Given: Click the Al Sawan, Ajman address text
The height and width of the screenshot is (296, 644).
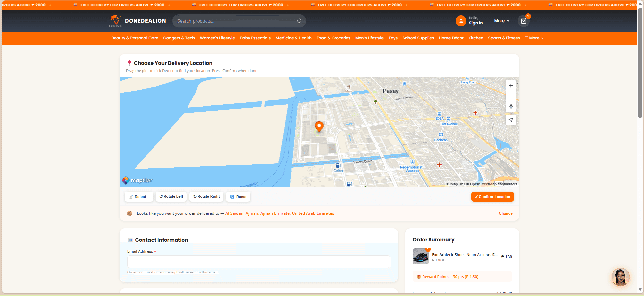Looking at the screenshot, I should coord(280,213).
